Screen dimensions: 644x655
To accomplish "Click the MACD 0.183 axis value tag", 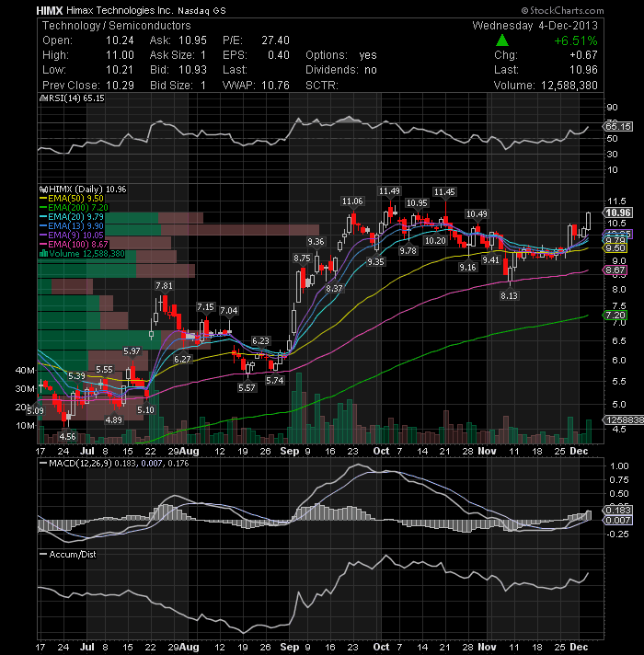I will [618, 510].
